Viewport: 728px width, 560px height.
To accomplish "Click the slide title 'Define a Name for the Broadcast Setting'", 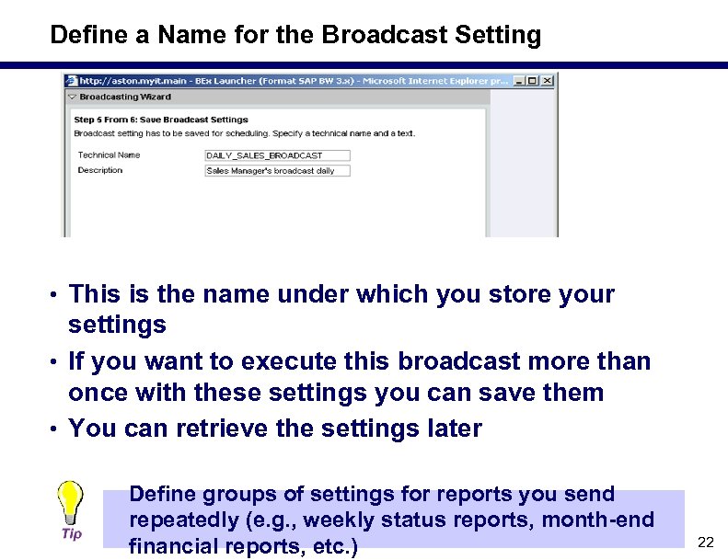I will tap(295, 35).
